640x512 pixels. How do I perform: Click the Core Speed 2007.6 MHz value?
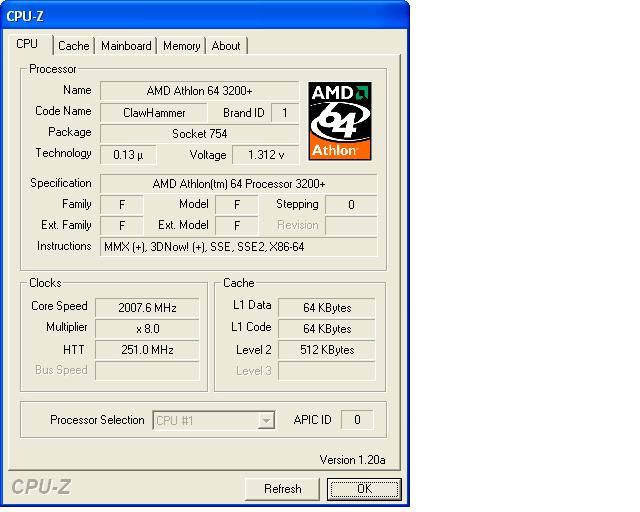click(147, 307)
